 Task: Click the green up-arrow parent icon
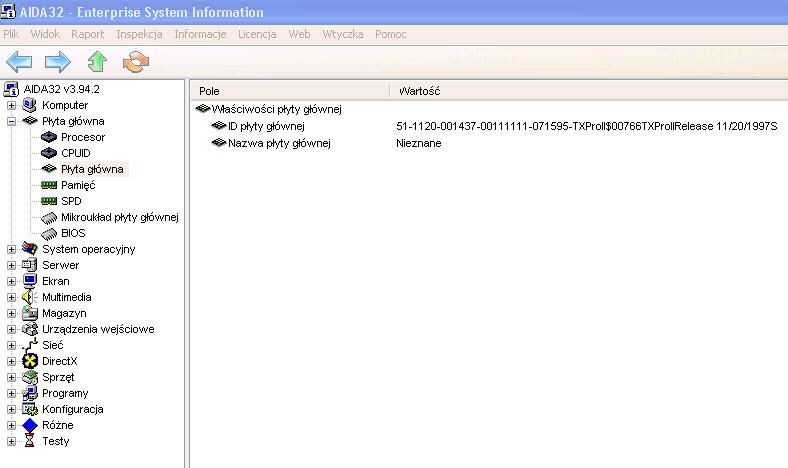(x=97, y=62)
